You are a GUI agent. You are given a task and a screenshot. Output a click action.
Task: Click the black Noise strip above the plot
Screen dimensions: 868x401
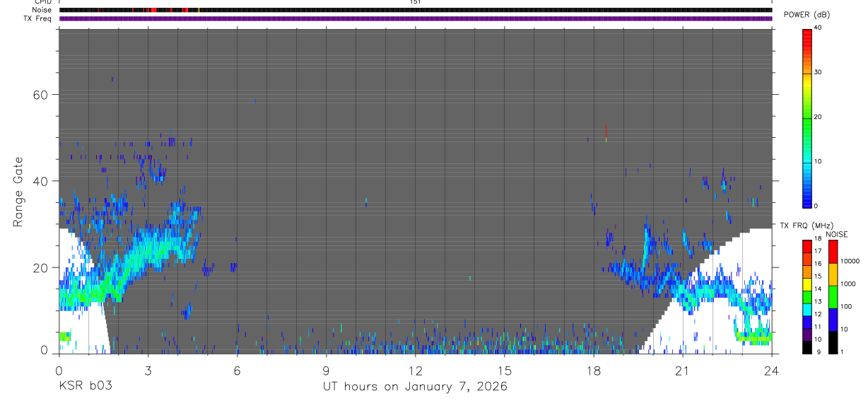[415, 10]
